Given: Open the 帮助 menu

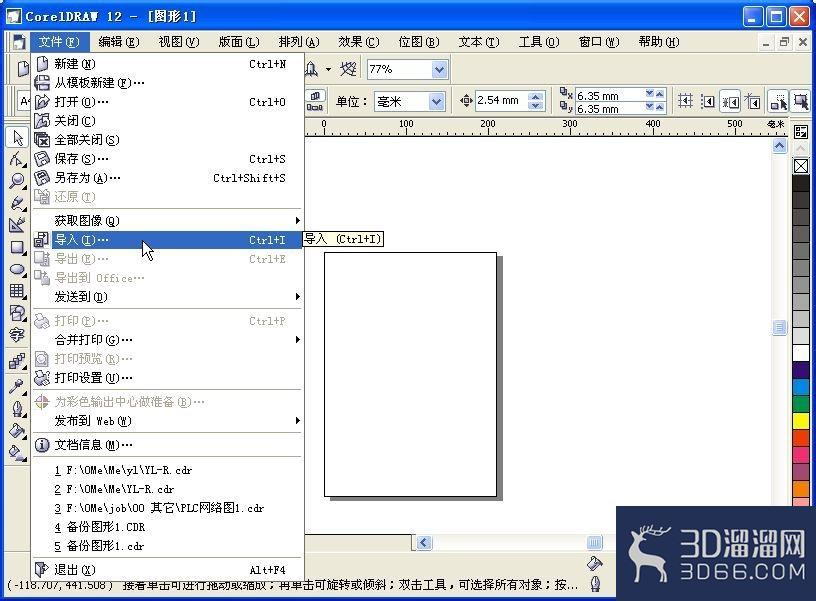Looking at the screenshot, I should [658, 42].
